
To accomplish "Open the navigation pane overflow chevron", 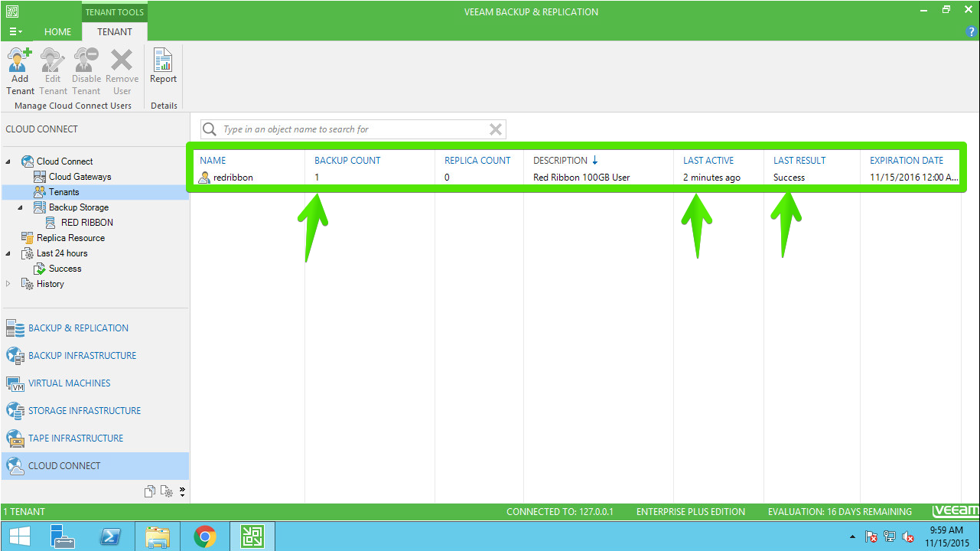I will [182, 491].
